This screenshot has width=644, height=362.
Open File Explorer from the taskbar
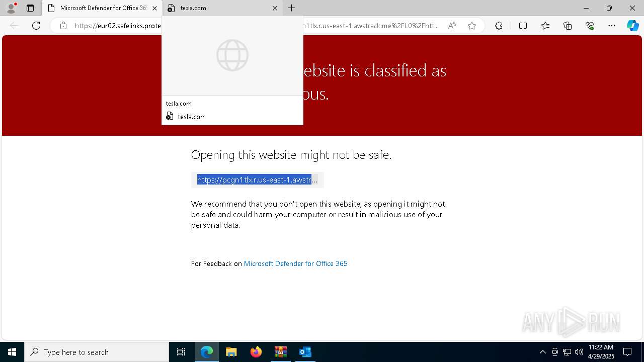(231, 352)
